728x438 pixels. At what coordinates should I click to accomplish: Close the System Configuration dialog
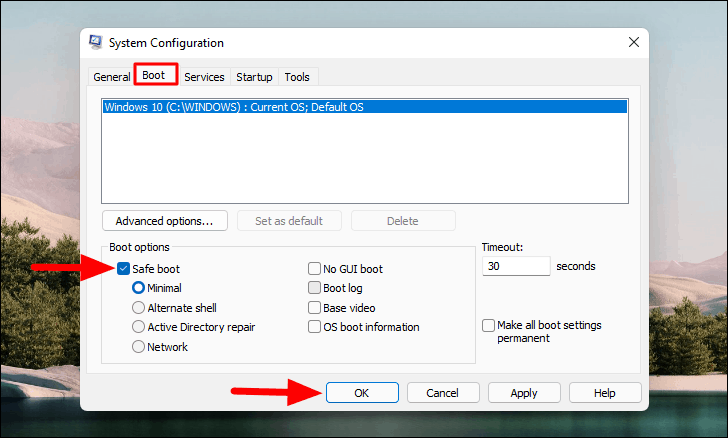[x=634, y=42]
